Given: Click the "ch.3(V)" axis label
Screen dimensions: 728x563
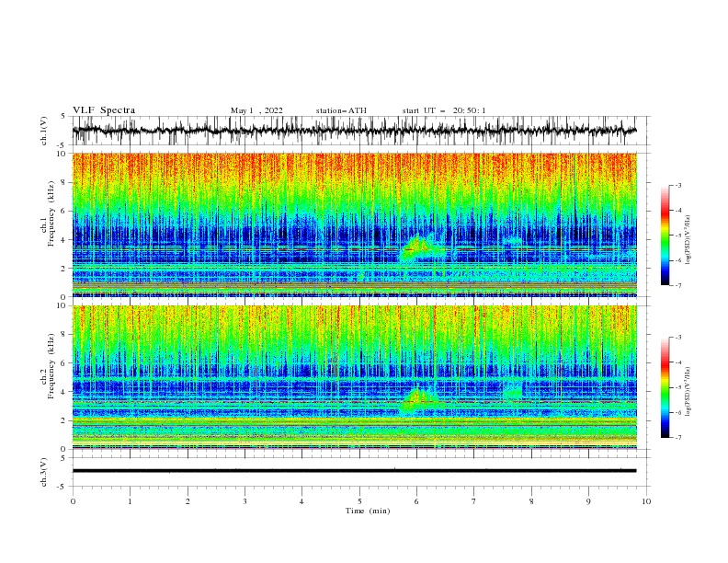Looking at the screenshot, I should click(x=44, y=472).
